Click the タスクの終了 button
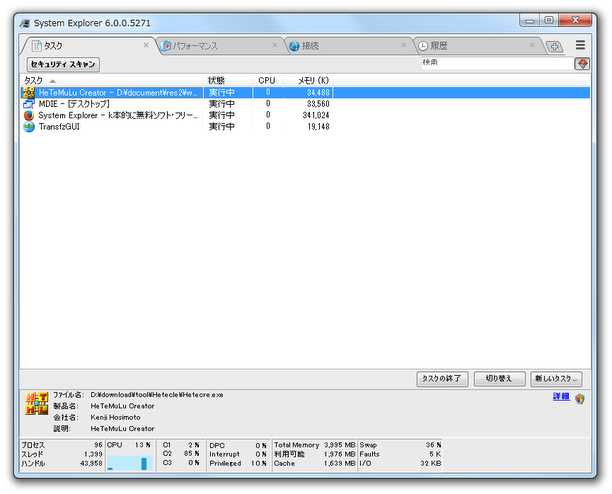Screen dimensions: 612x494 [x=442, y=378]
